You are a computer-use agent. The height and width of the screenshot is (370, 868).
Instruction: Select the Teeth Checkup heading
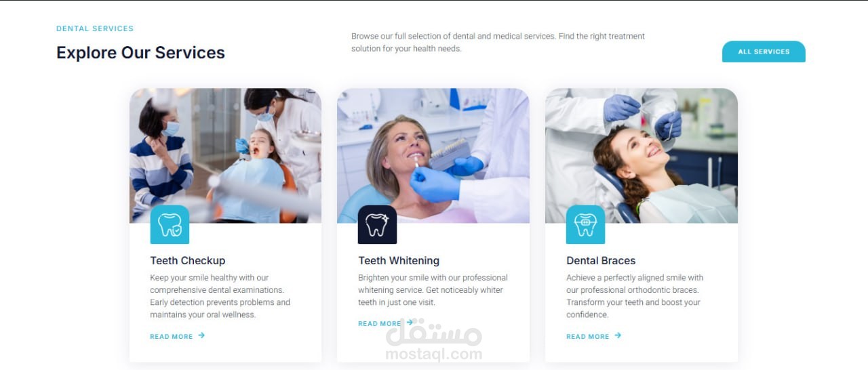(x=188, y=260)
